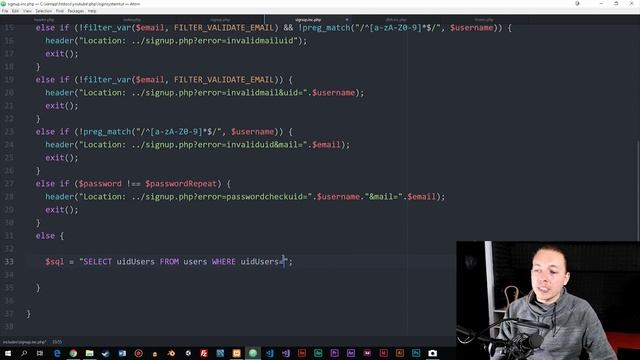Launch Microsoft Edge from taskbar
Image resolution: width=640 pixels, height=360 pixels.
(57, 353)
